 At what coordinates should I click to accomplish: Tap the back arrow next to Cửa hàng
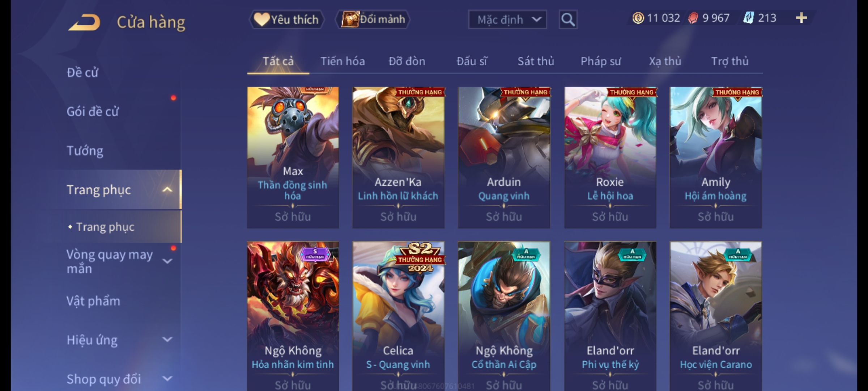pyautogui.click(x=85, y=22)
